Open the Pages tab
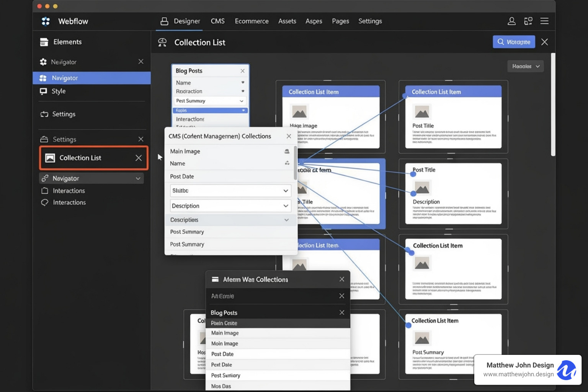588x392 pixels. pos(340,21)
